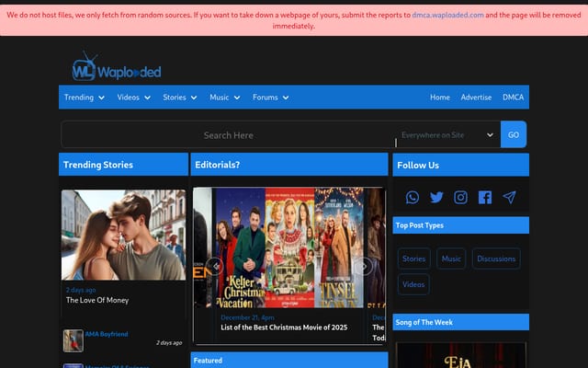Click the Top Post Types header
This screenshot has height=368, width=588.
(x=460, y=225)
